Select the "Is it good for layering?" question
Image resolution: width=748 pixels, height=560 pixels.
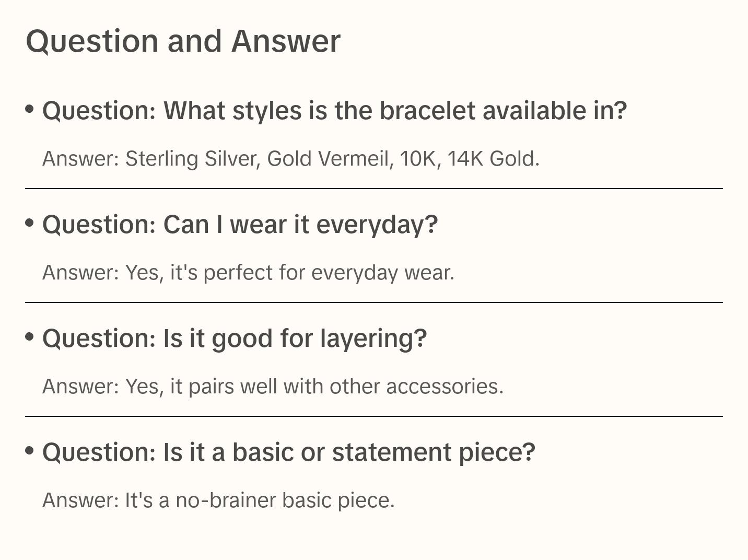pyautogui.click(x=235, y=339)
